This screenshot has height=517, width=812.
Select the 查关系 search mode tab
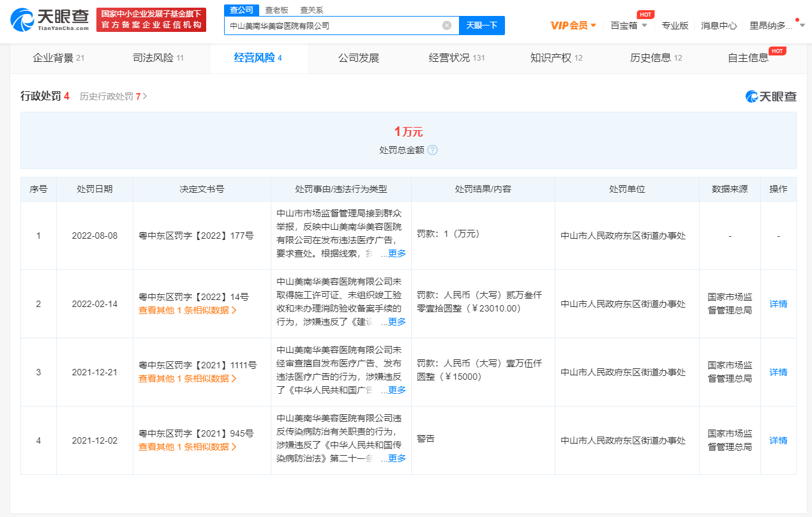(x=312, y=10)
